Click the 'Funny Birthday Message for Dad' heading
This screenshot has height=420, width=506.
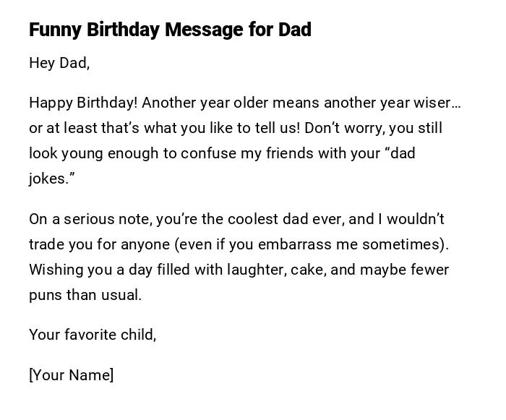tap(170, 30)
